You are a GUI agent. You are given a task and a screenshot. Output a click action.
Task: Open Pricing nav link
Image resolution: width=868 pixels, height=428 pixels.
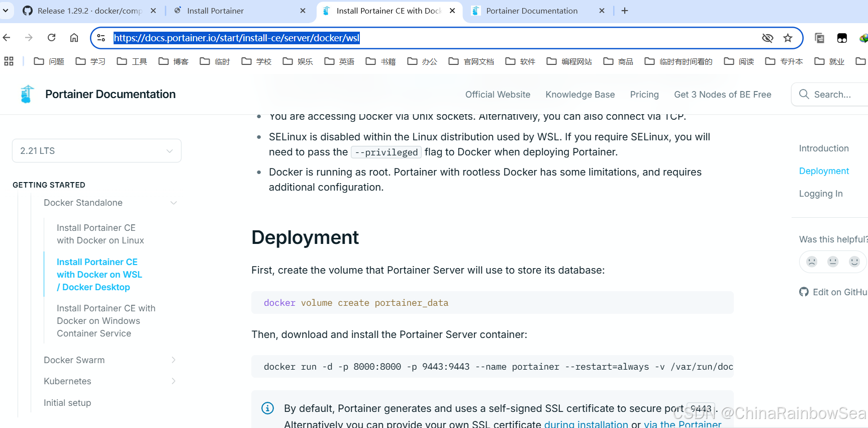tap(644, 95)
